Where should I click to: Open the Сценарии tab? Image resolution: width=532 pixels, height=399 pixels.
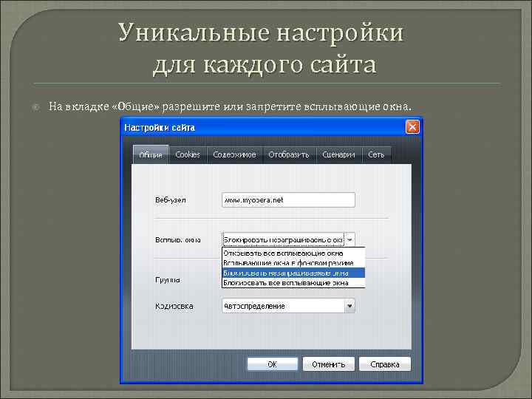click(338, 154)
